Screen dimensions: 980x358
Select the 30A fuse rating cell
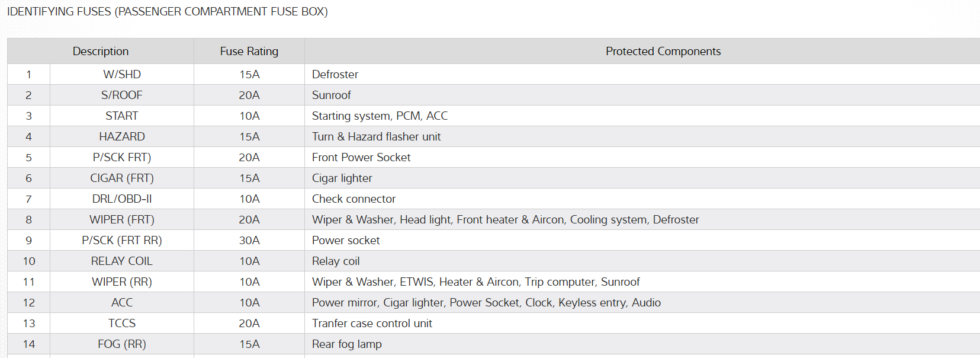[x=249, y=241]
